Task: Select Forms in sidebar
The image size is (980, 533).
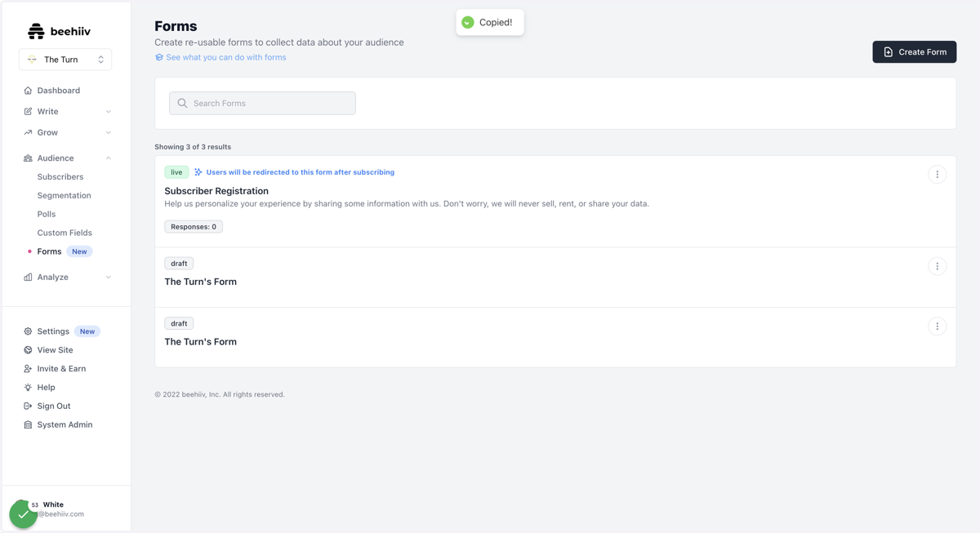Action: pyautogui.click(x=49, y=252)
